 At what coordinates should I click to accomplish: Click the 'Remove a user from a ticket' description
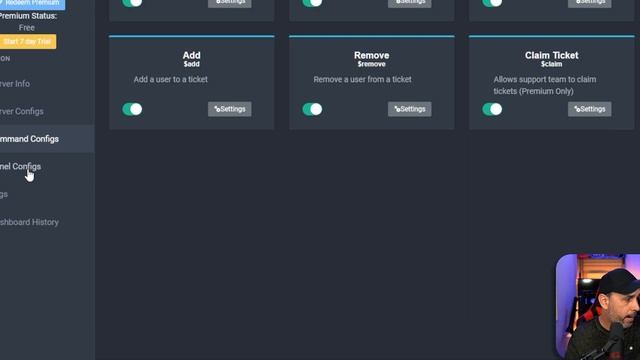362,80
